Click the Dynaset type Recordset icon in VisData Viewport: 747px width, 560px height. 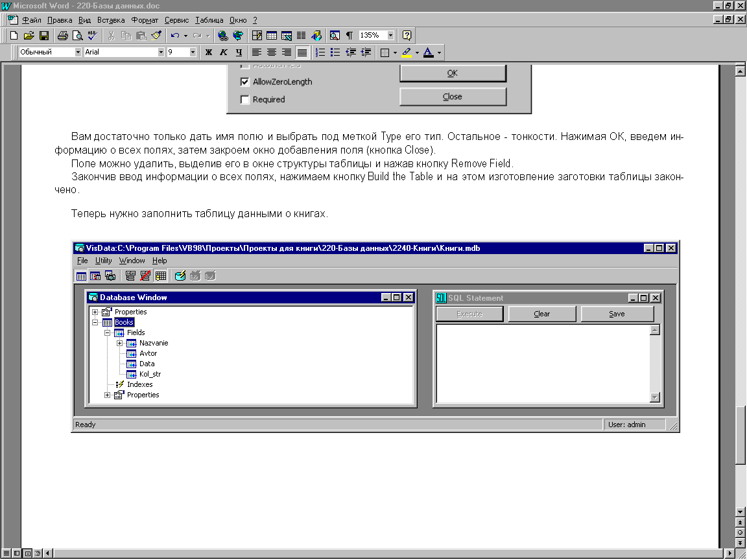click(x=95, y=275)
